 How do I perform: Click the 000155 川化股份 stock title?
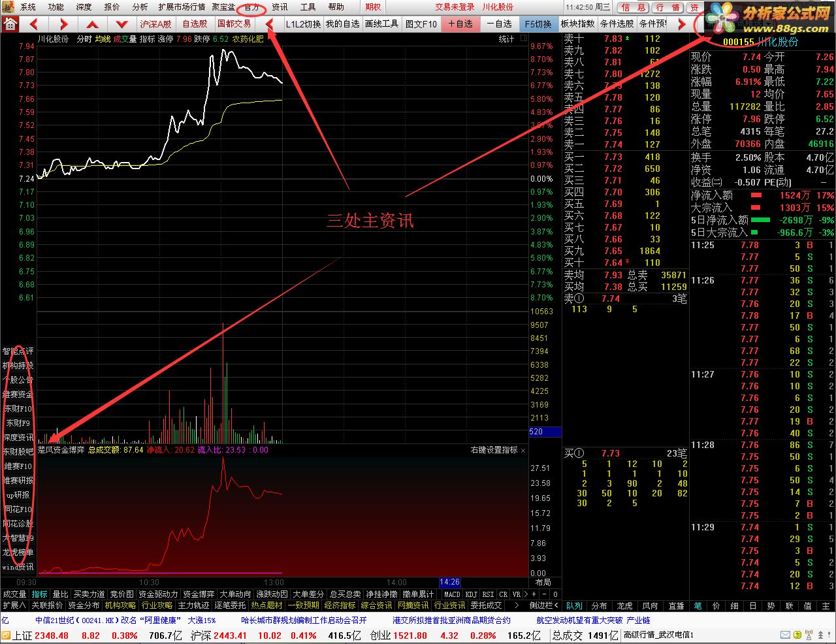pyautogui.click(x=760, y=42)
